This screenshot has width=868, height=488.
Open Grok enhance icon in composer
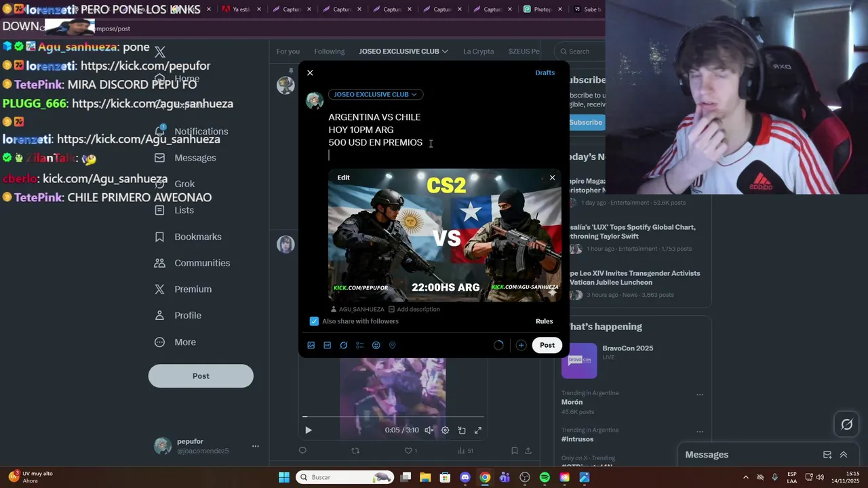(x=344, y=345)
